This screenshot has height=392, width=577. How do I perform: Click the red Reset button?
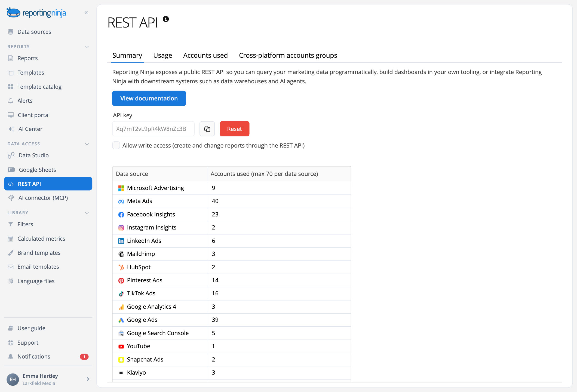point(234,129)
